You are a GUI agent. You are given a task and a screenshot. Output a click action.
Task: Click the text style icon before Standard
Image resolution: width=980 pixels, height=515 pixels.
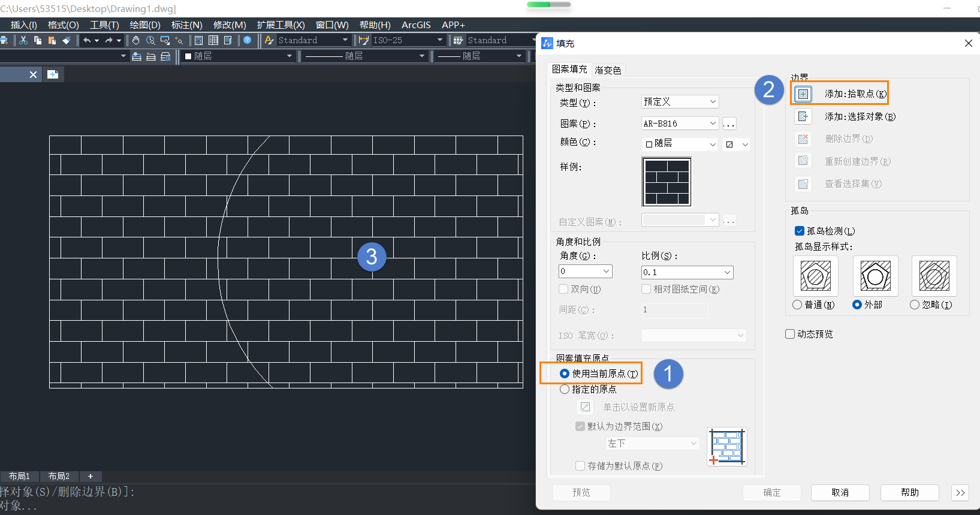tap(269, 40)
